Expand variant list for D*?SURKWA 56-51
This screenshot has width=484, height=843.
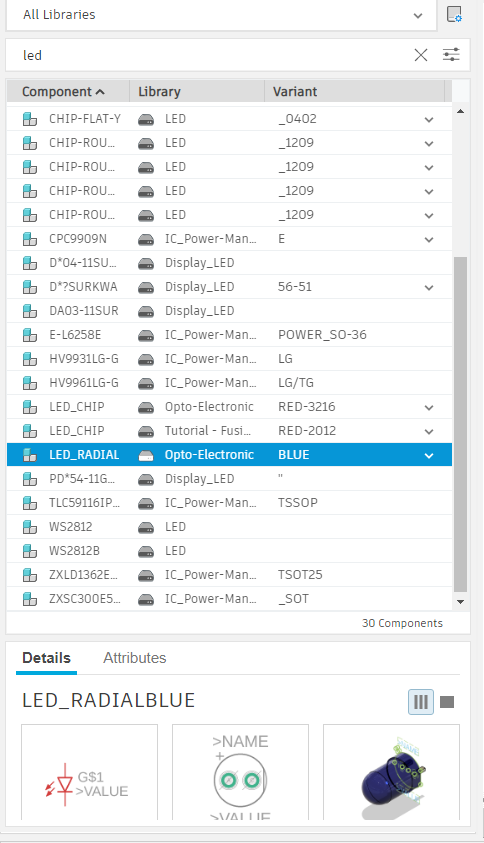(x=429, y=288)
